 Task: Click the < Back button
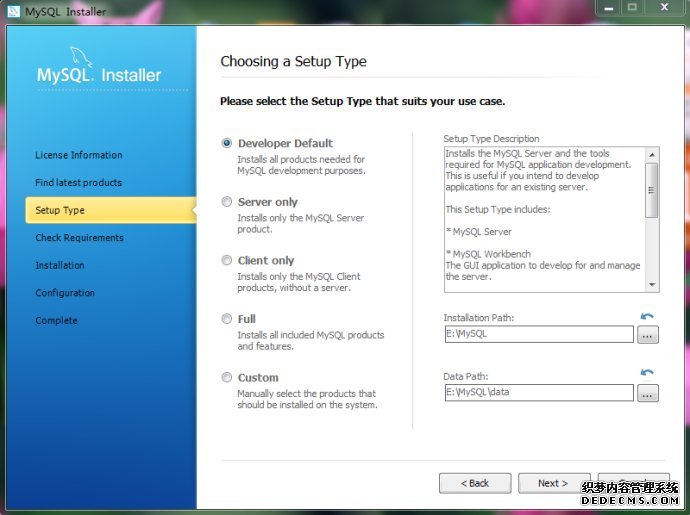coord(475,483)
